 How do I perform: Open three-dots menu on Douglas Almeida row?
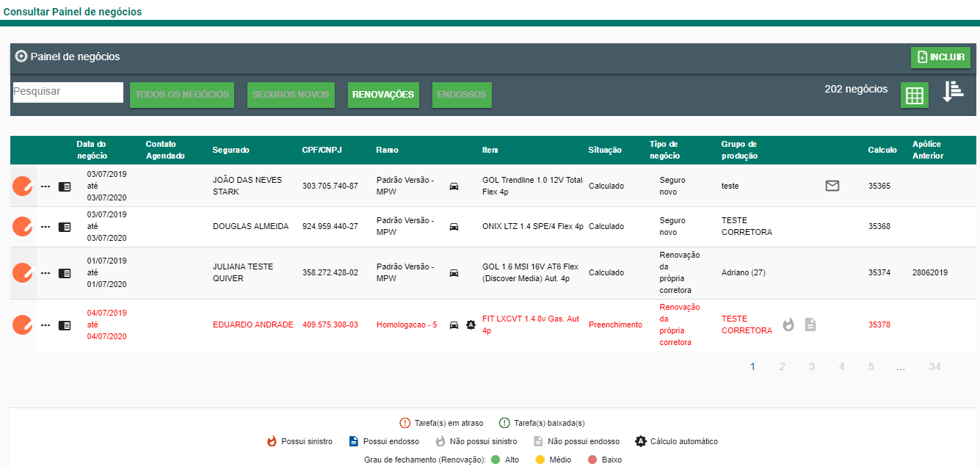point(46,228)
